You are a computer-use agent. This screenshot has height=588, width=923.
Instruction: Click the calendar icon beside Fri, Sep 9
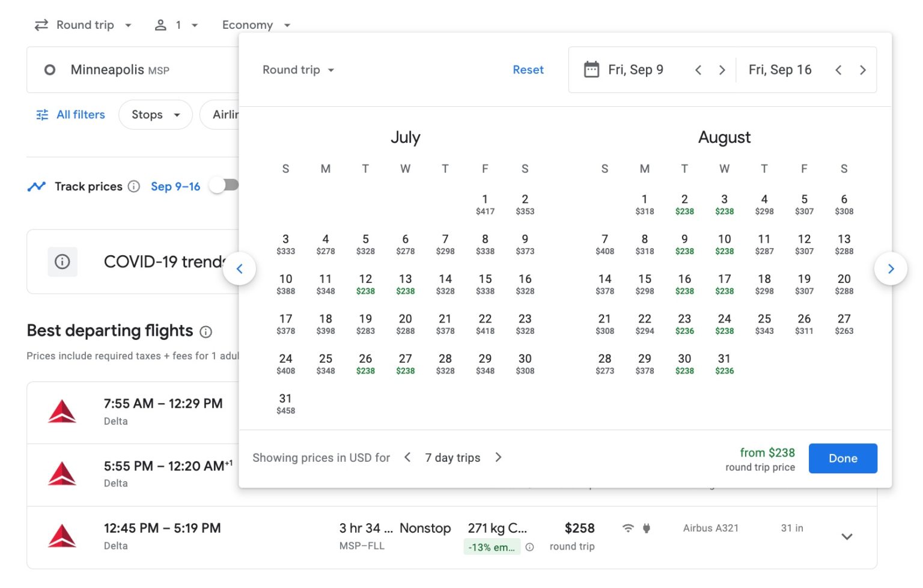click(592, 70)
